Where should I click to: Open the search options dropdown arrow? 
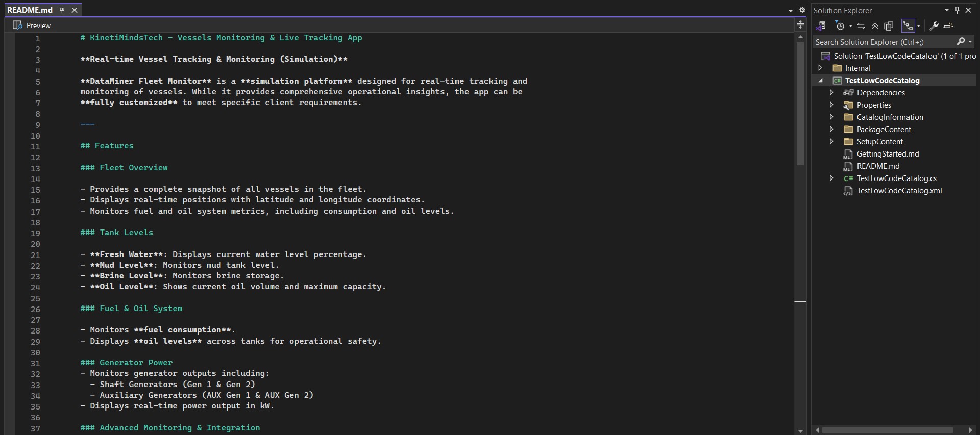tap(970, 42)
